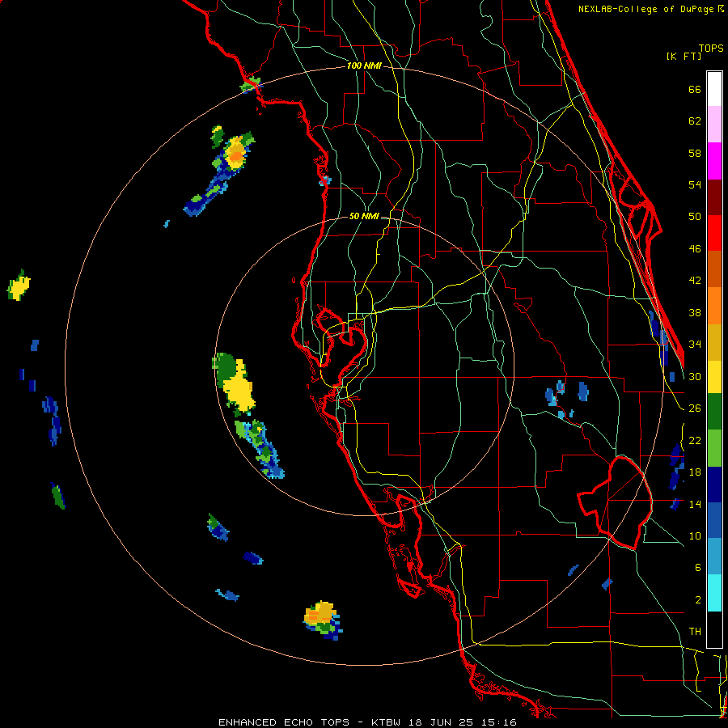The height and width of the screenshot is (728, 728).
Task: Click the large yellow echo inside 50 NMI ring
Action: click(239, 387)
